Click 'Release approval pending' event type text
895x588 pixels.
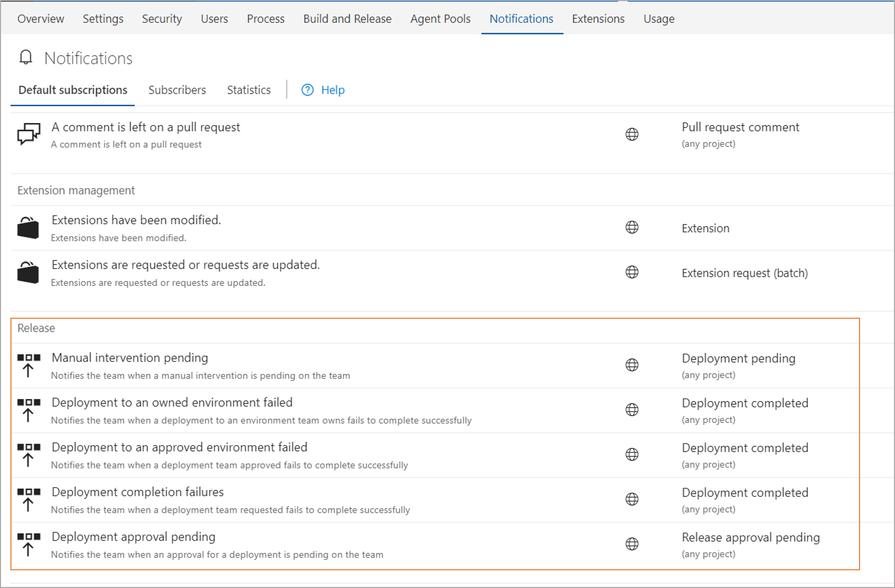(x=751, y=537)
